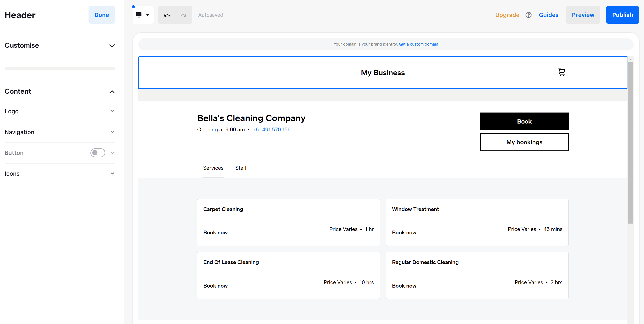The image size is (644, 324).
Task: Click the dropdown arrow next to device icon
Action: point(148,15)
